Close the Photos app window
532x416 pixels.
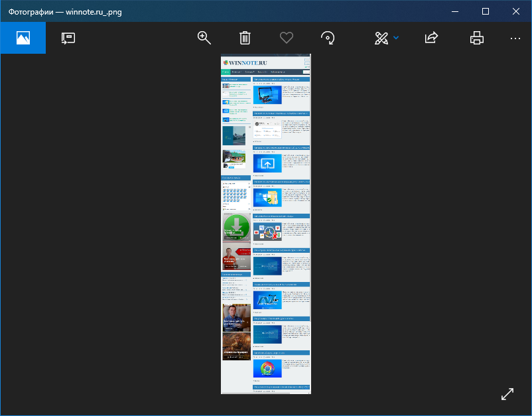tap(516, 11)
